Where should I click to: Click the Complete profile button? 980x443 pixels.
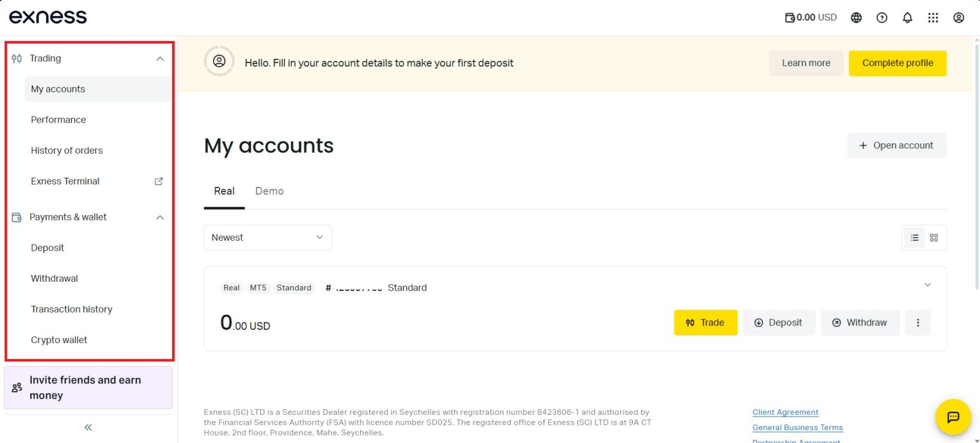click(x=897, y=63)
